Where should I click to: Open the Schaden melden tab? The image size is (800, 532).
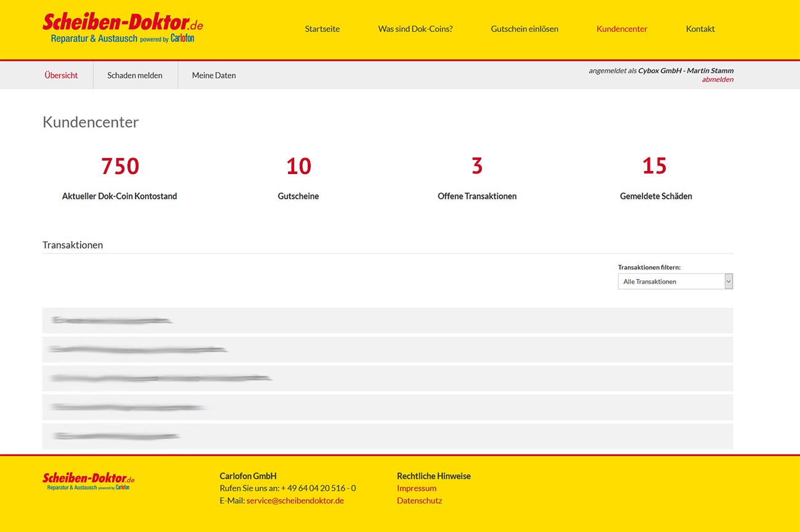pyautogui.click(x=135, y=76)
